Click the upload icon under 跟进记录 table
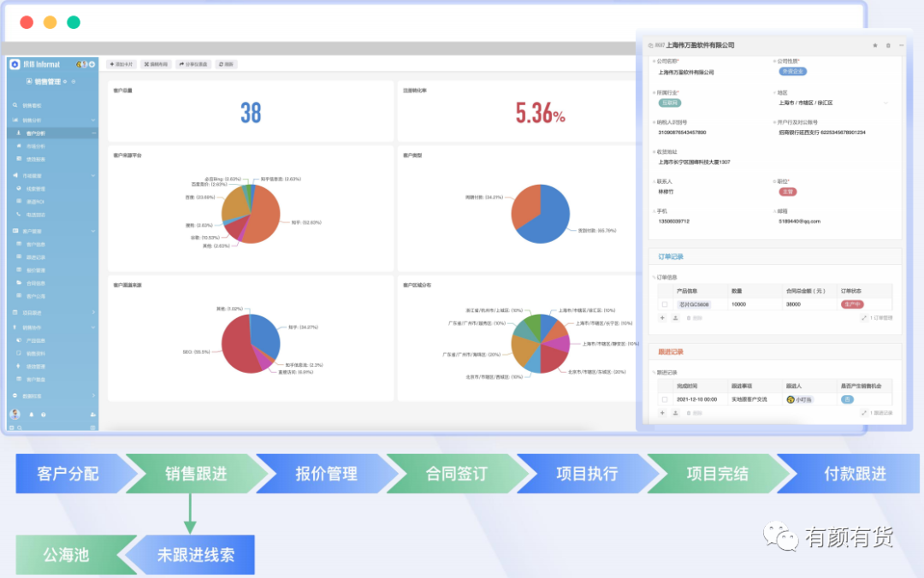Screen dimensions: 924x578 click(675, 413)
